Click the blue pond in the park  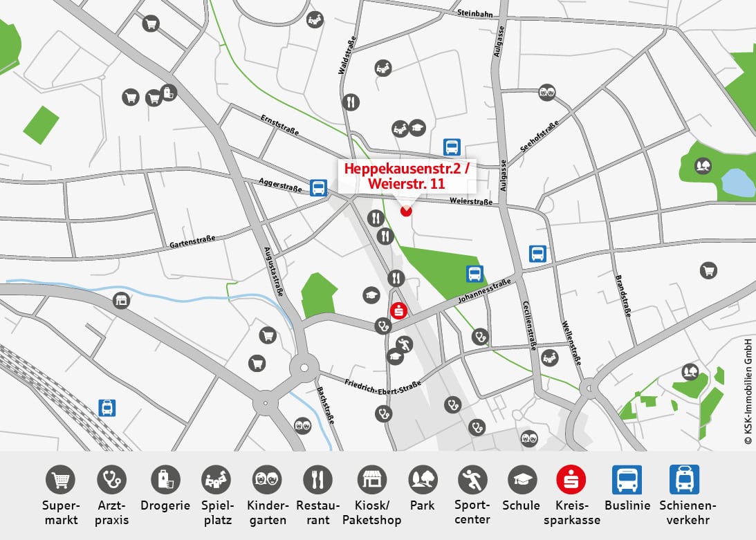[x=738, y=183]
